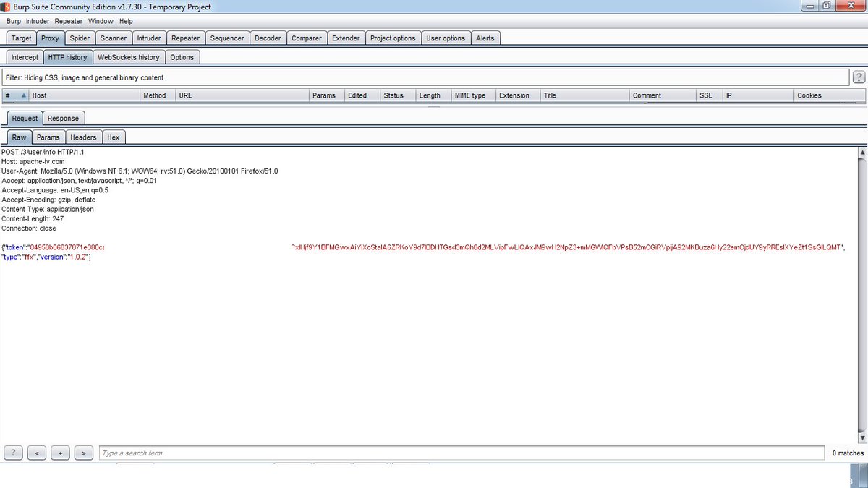Screen dimensions: 868x488
Task: Open the Help menu
Action: (126, 21)
